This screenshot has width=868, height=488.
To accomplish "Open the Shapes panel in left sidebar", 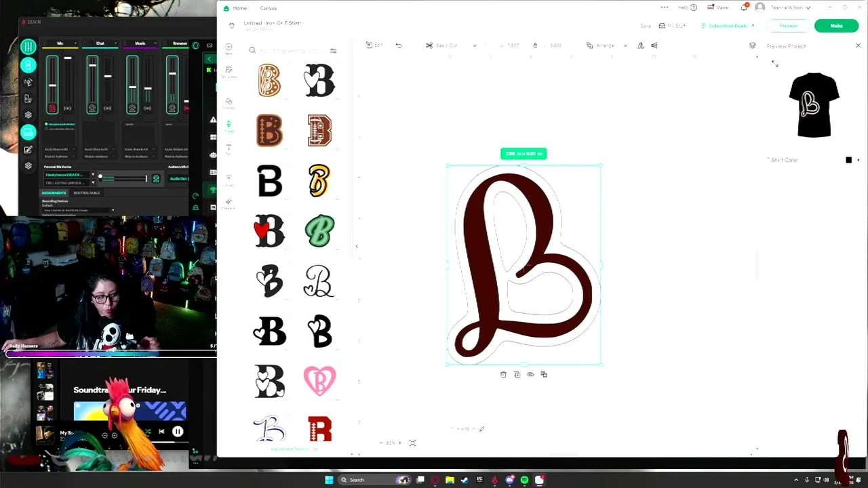I will point(229,102).
